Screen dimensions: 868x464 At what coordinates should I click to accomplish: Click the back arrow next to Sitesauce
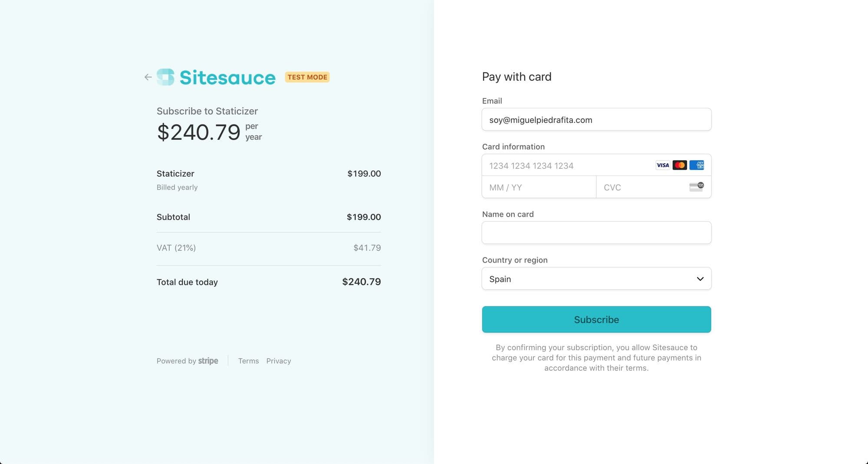(148, 77)
